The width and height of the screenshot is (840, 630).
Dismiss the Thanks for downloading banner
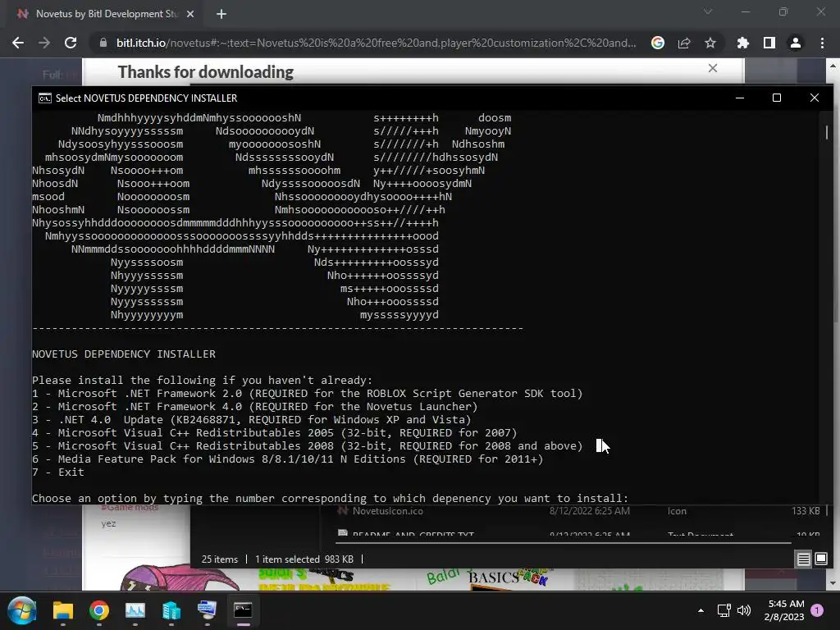[713, 68]
